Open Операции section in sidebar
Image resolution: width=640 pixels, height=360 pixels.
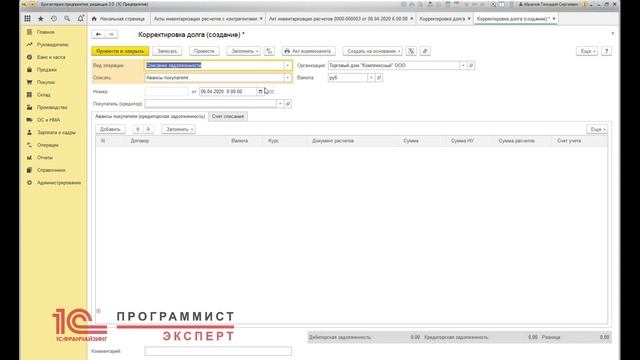click(47, 145)
